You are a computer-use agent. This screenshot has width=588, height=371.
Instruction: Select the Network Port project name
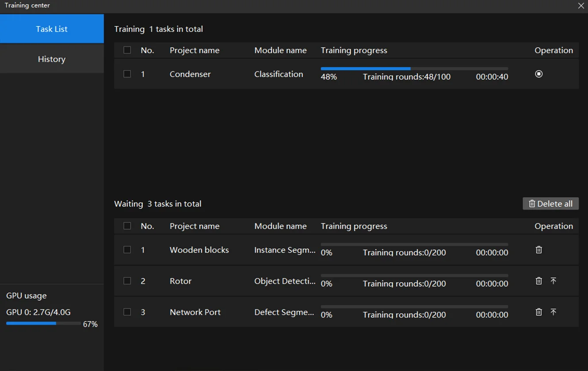click(x=195, y=312)
